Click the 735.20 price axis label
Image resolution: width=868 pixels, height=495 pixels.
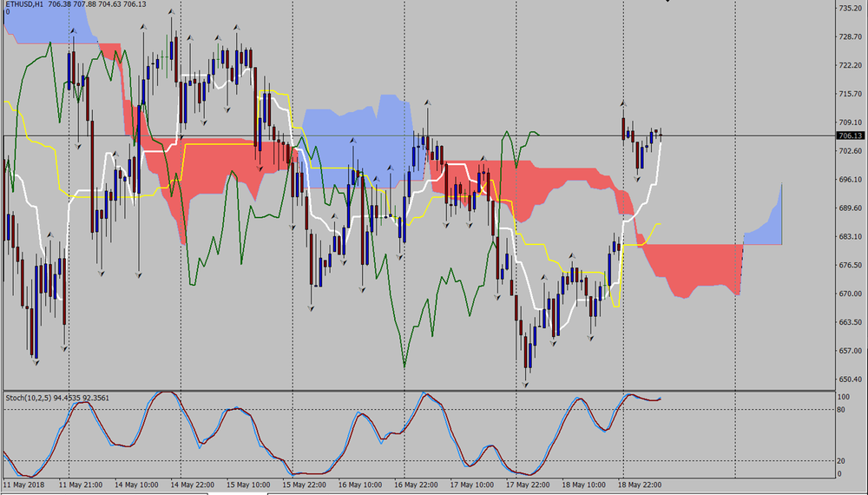[x=850, y=8]
